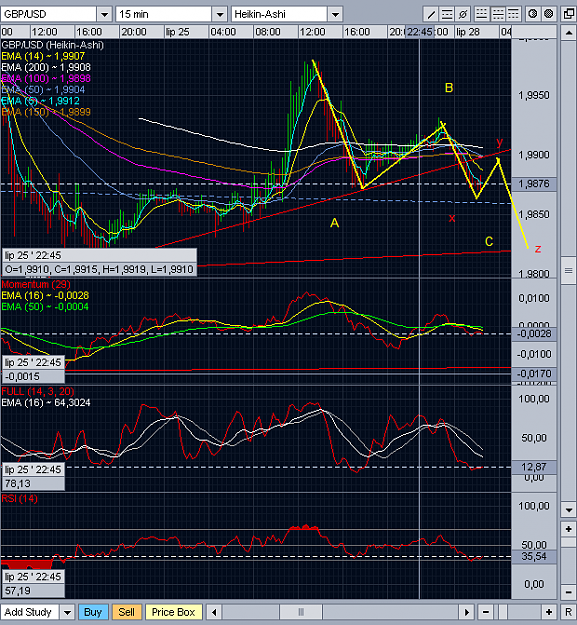Click the crossed-circle clear drawings icon
The height and width of the screenshot is (625, 577).
click(x=463, y=15)
